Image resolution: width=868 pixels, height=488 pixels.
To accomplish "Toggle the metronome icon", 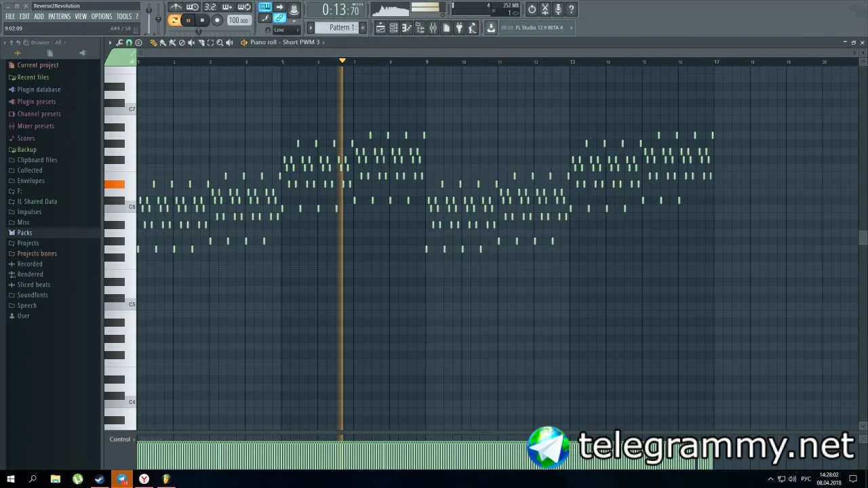I will [x=176, y=7].
